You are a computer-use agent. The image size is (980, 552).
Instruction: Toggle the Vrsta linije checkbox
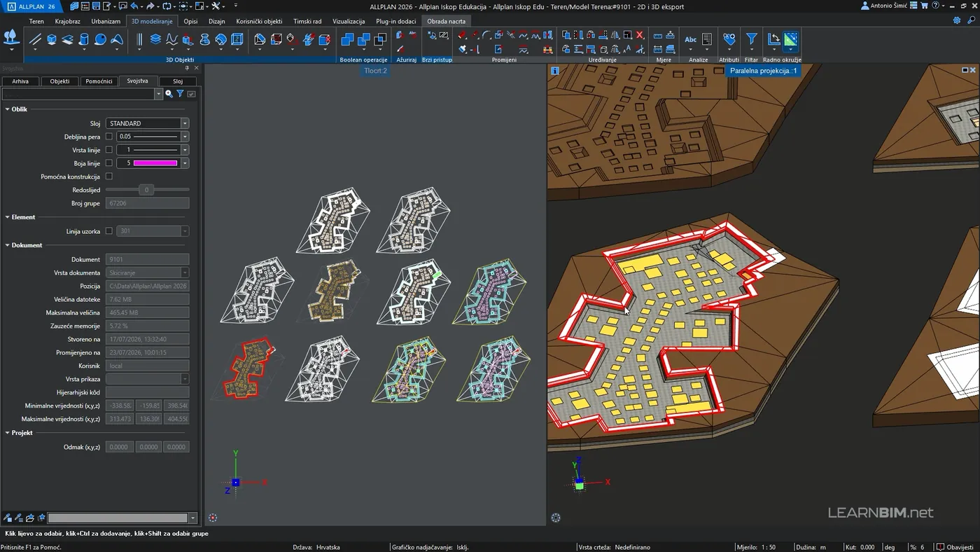tap(108, 150)
